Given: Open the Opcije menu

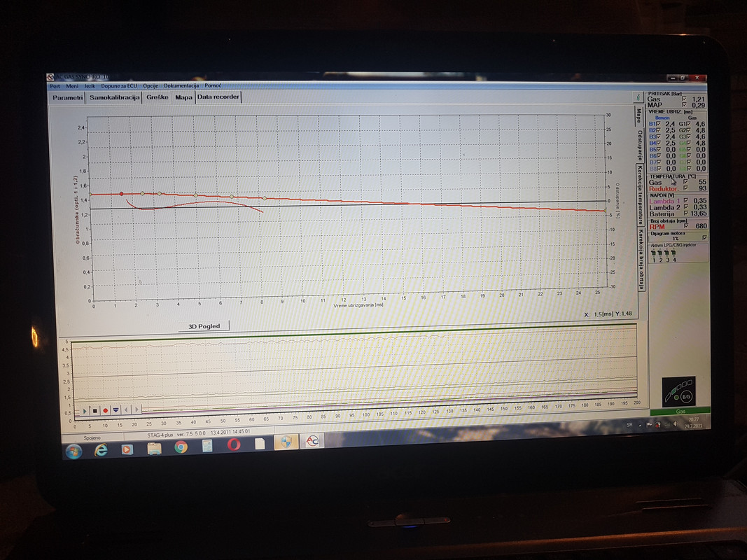Looking at the screenshot, I should click(x=151, y=86).
